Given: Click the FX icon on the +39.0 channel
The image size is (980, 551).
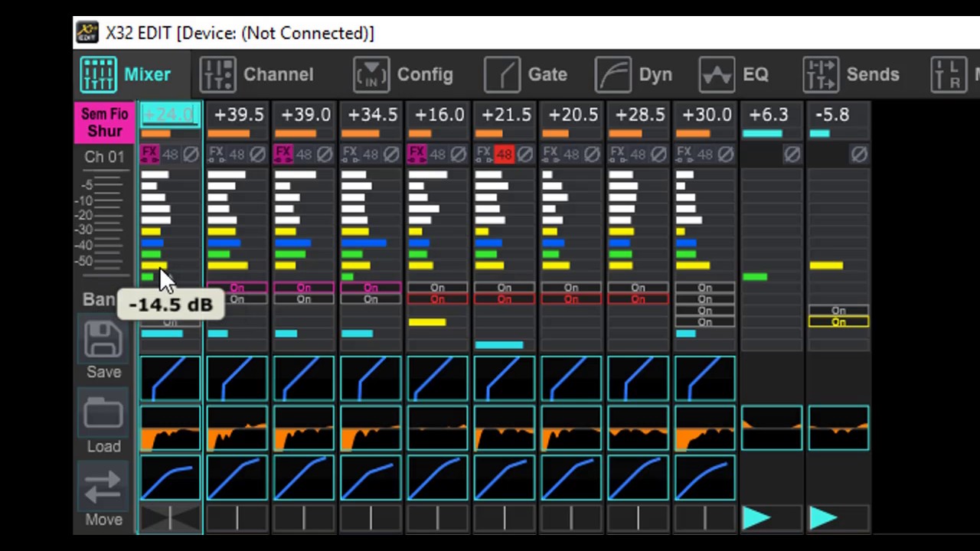Looking at the screenshot, I should [x=283, y=155].
